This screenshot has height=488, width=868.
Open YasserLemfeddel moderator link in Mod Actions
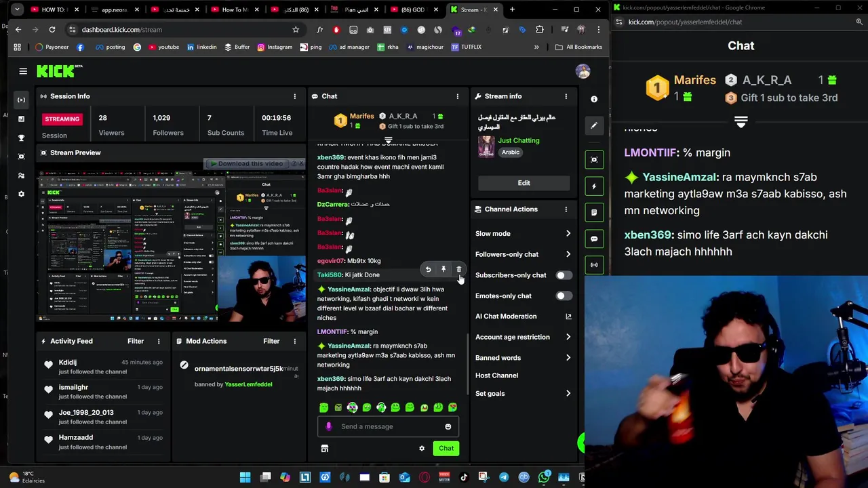click(248, 384)
